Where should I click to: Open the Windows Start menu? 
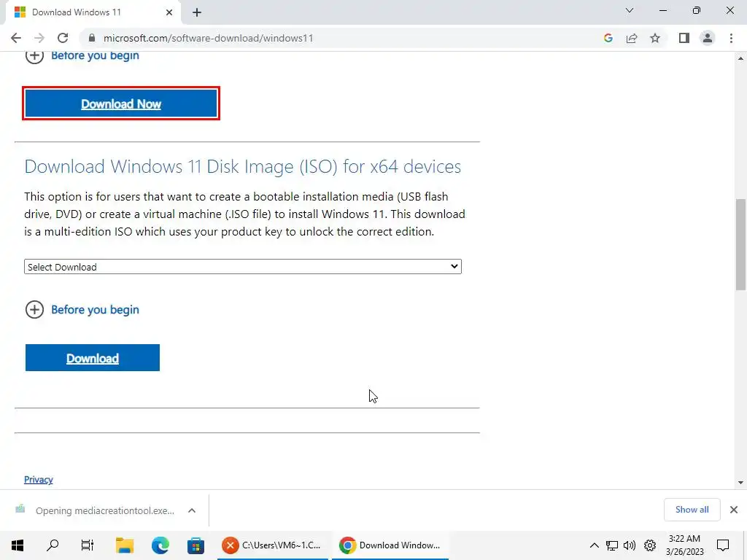[x=18, y=545]
